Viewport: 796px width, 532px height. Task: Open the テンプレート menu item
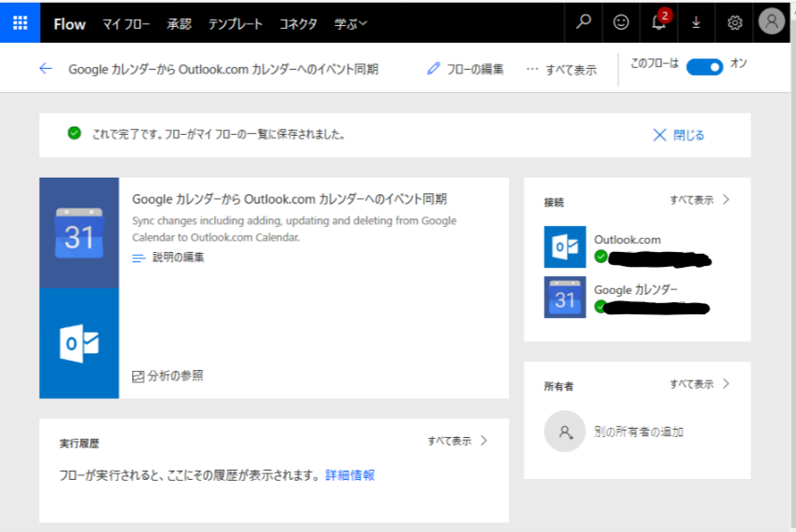(235, 24)
